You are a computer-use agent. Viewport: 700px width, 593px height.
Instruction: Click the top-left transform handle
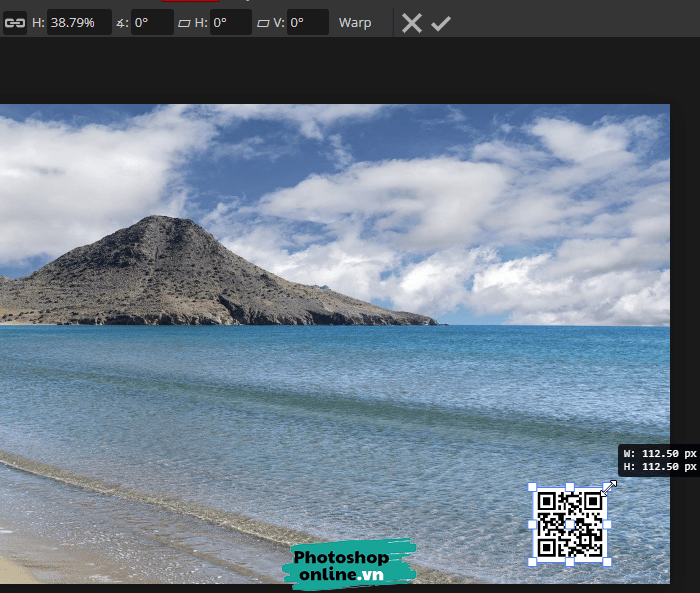532,487
